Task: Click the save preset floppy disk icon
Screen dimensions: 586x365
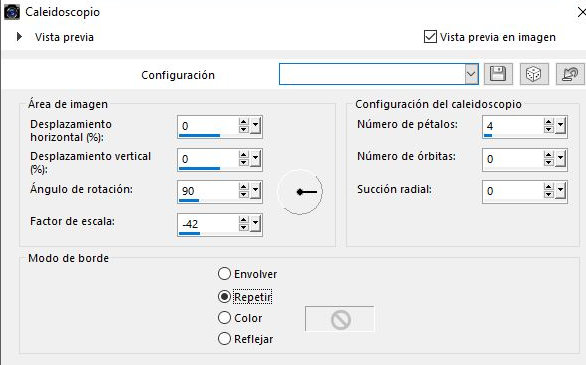Action: (498, 74)
